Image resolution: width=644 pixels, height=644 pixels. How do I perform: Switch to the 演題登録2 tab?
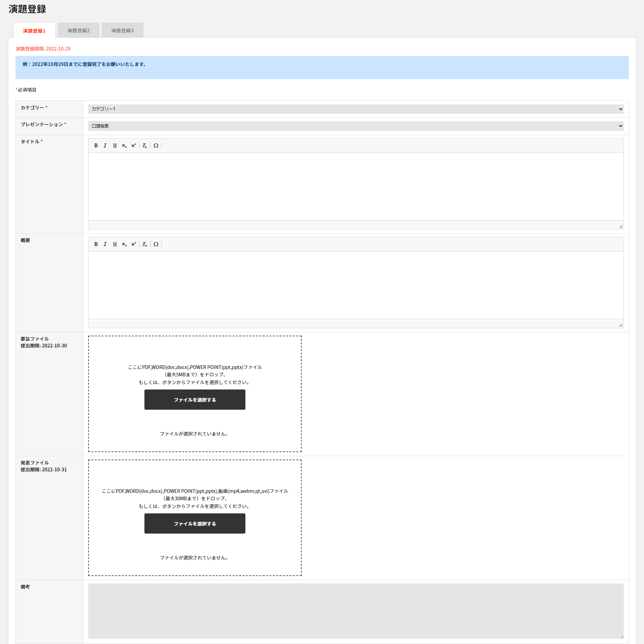[78, 31]
